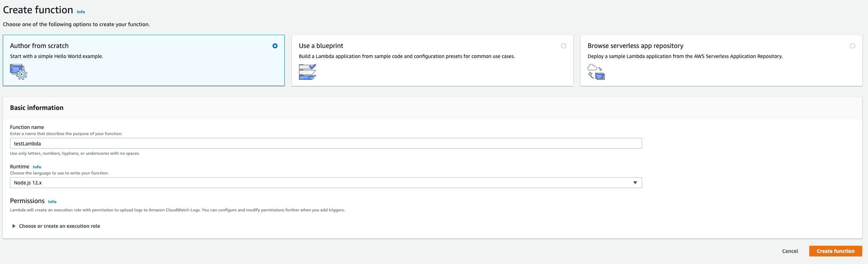
Task: Click the 'Use only letters, numbers' hint text
Action: [75, 153]
